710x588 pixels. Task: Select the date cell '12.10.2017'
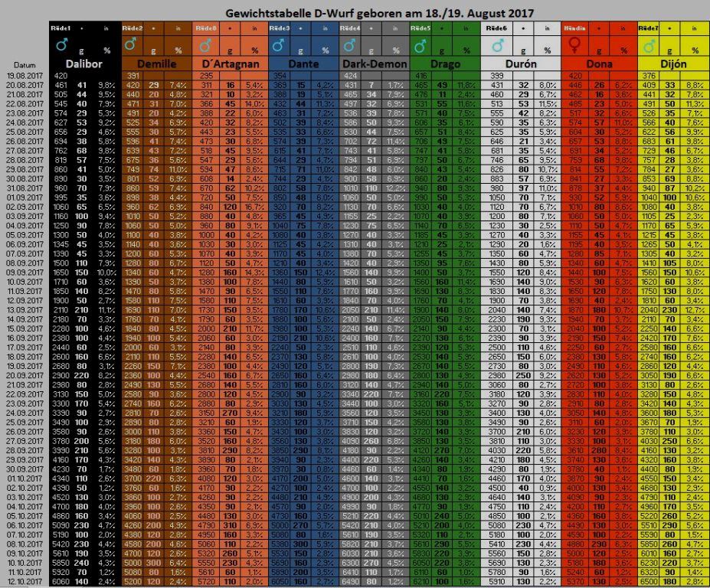click(x=25, y=581)
